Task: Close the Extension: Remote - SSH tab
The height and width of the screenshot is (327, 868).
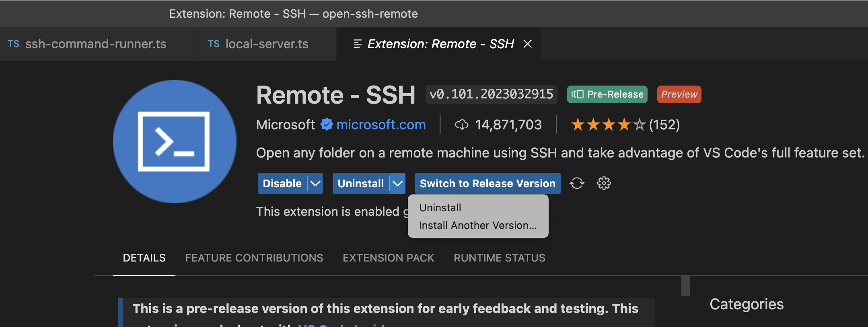Action: tap(528, 44)
